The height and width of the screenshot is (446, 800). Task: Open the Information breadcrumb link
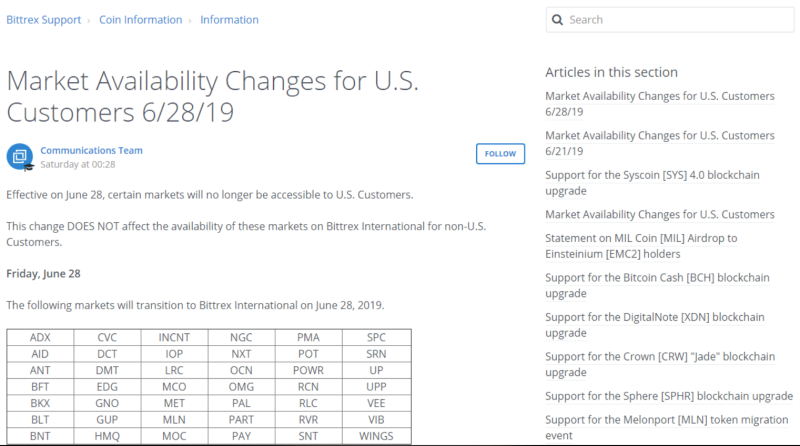pos(229,20)
